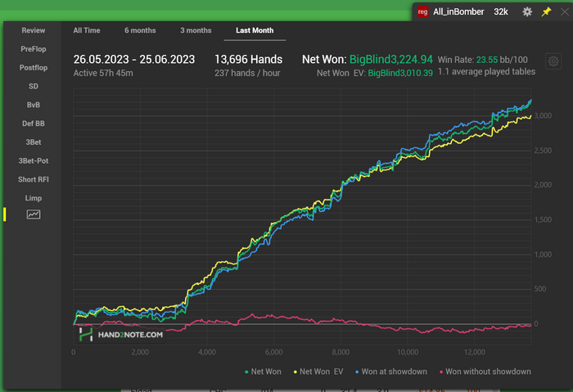This screenshot has height=392, width=573.
Task: Click the 13,696 Hands value
Action: [x=249, y=59]
